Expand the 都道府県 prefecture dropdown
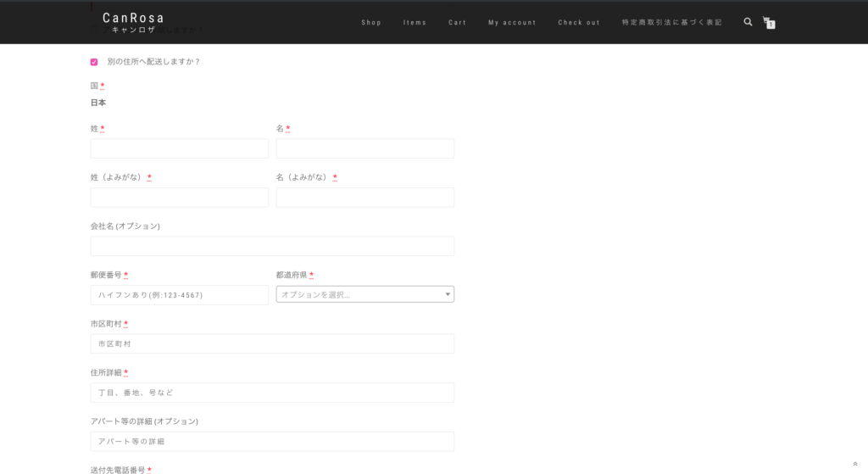Screen dimensions: 868x474 click(364, 294)
